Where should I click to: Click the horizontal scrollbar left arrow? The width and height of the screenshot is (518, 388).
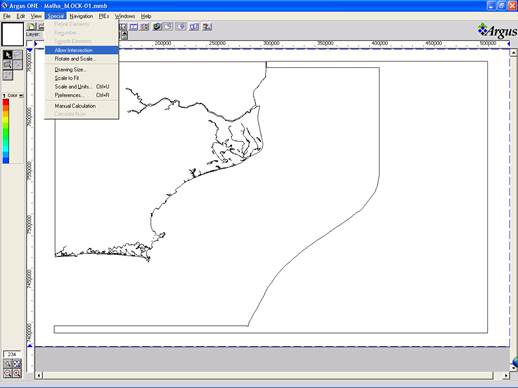pos(39,376)
